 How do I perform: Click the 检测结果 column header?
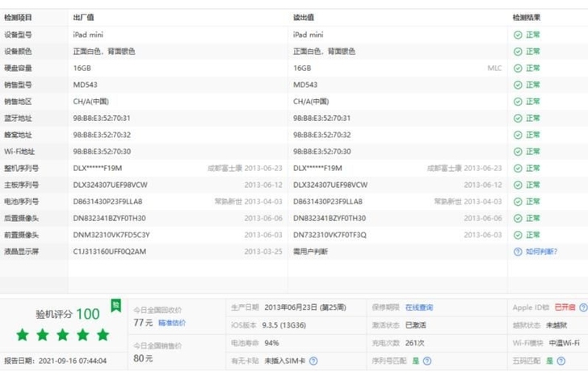point(527,18)
